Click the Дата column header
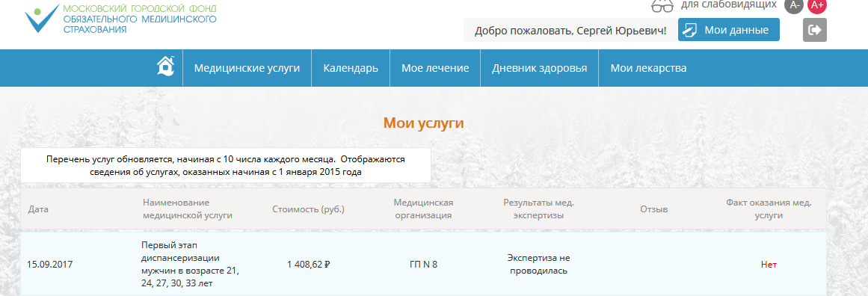Viewport: 868px width, 296px height. 38,209
